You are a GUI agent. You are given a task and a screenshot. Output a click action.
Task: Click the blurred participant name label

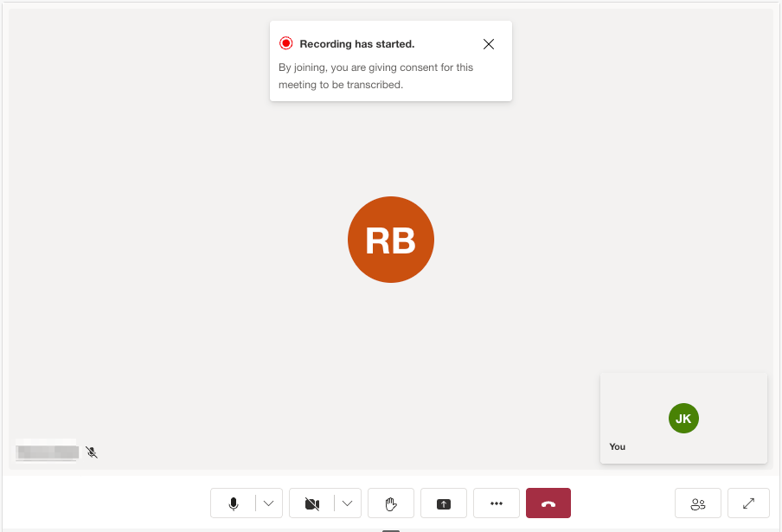[47, 452]
